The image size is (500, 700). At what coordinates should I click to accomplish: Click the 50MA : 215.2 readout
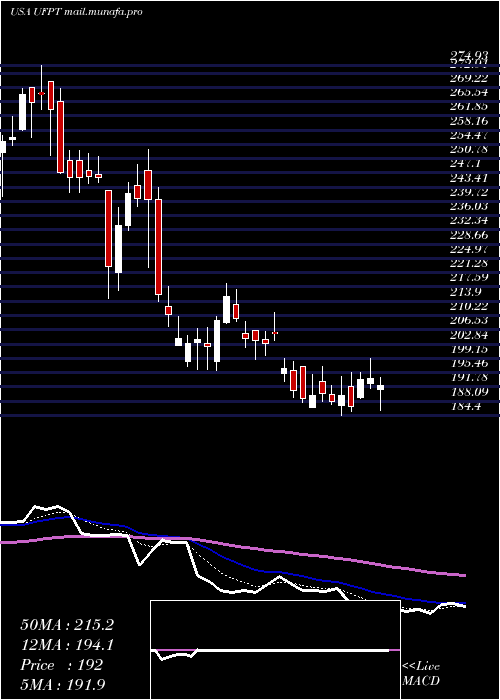coord(67,625)
